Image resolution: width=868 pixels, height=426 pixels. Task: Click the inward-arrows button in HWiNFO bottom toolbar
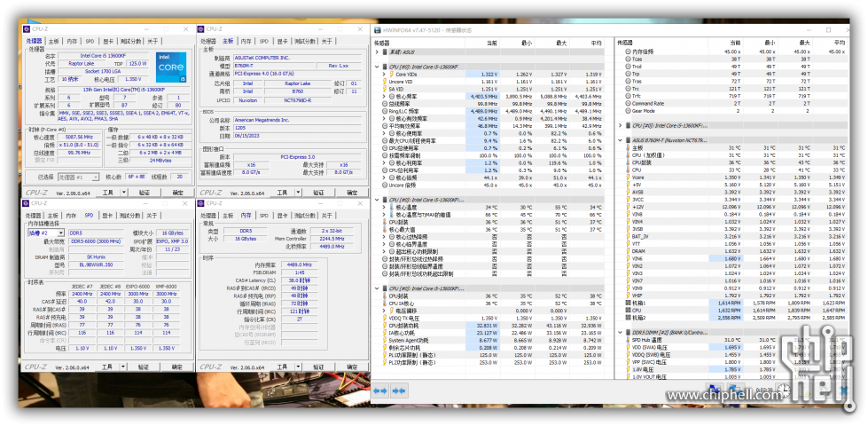(399, 390)
